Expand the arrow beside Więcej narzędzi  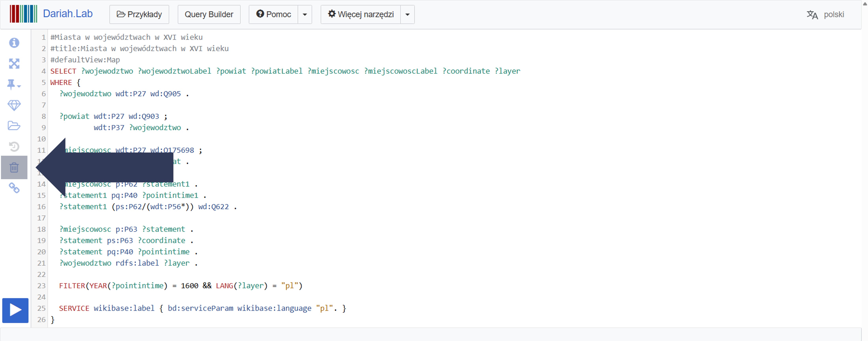point(407,14)
